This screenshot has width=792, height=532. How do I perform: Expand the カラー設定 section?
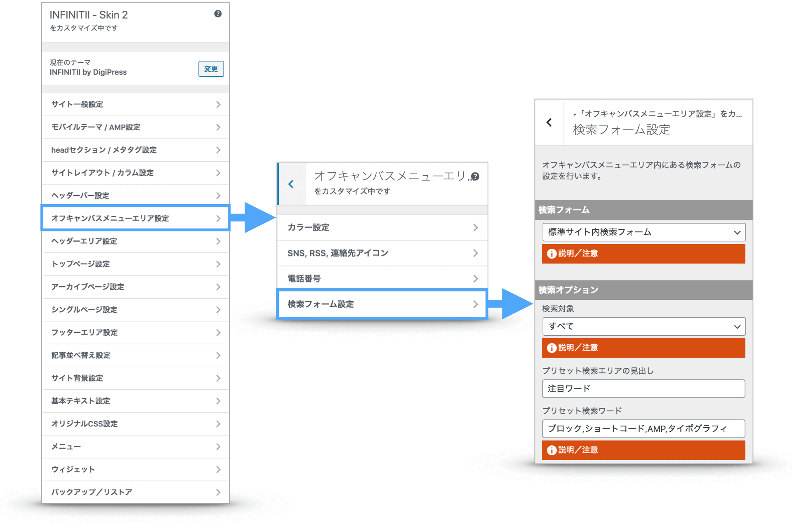pos(382,228)
